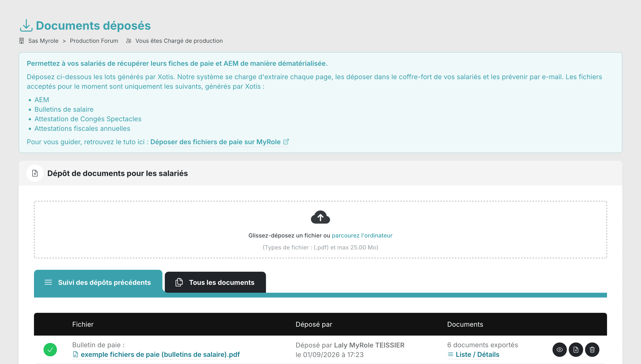
Task: Delete the deposit using the trash icon
Action: point(592,349)
